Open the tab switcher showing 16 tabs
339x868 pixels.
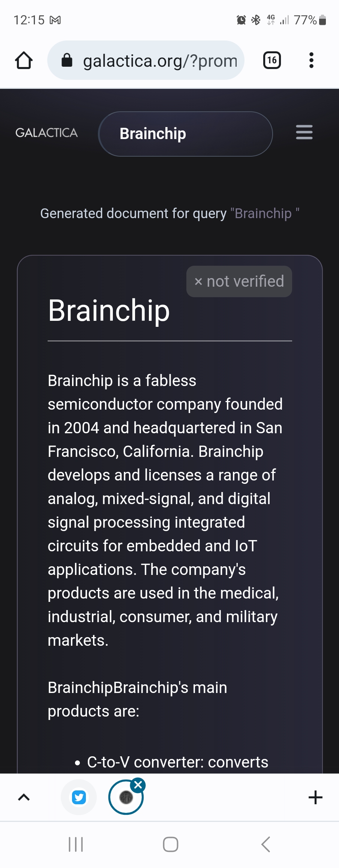coord(272,60)
